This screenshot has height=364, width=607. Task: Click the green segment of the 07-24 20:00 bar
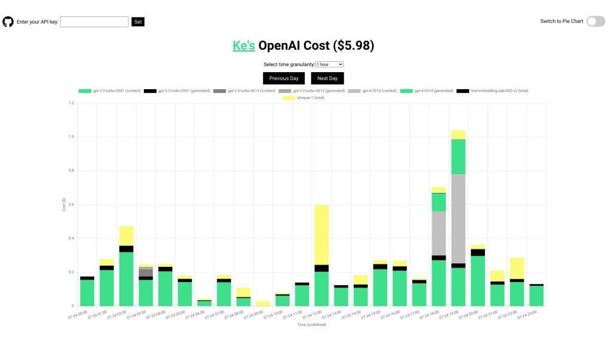478,281
